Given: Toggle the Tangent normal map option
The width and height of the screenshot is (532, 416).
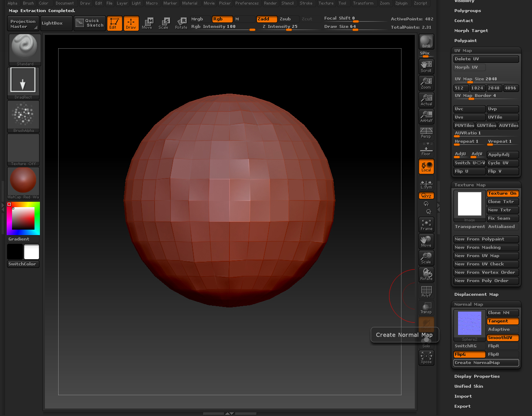Looking at the screenshot, I should click(x=502, y=321).
